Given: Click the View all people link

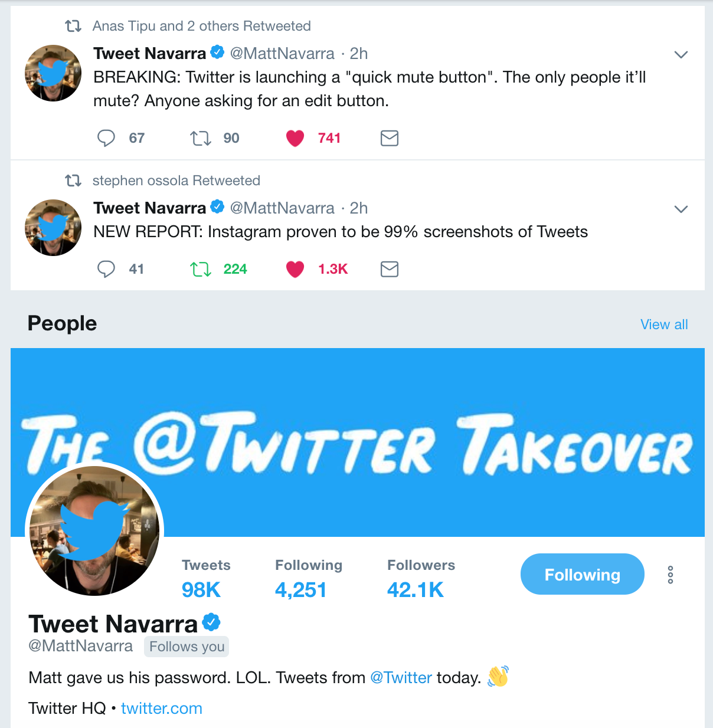Looking at the screenshot, I should [664, 324].
